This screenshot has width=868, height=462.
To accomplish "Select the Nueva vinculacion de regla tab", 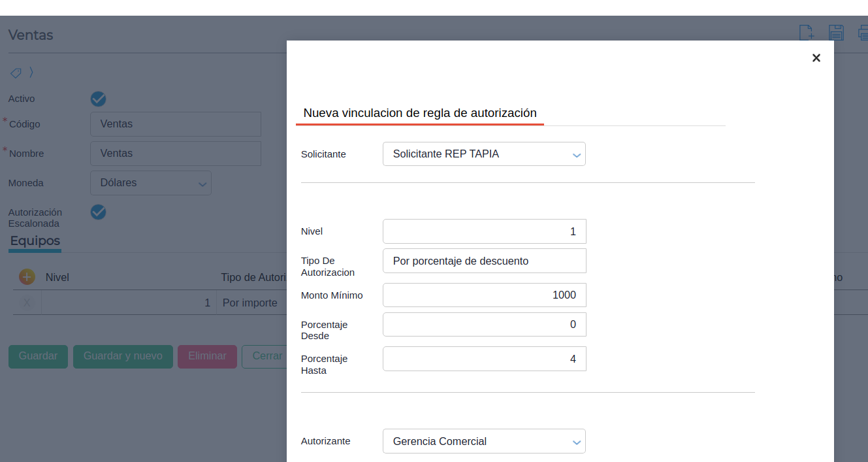I will coord(419,113).
